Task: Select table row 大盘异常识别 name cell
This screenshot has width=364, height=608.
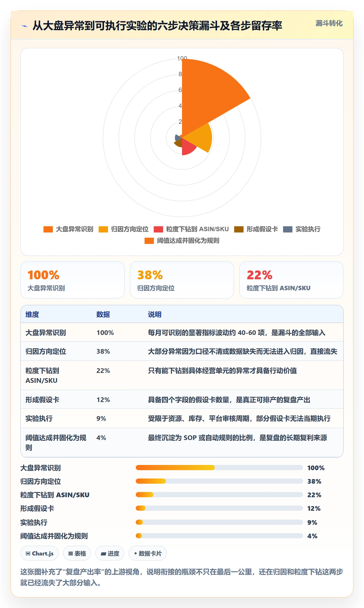Action: tap(46, 333)
